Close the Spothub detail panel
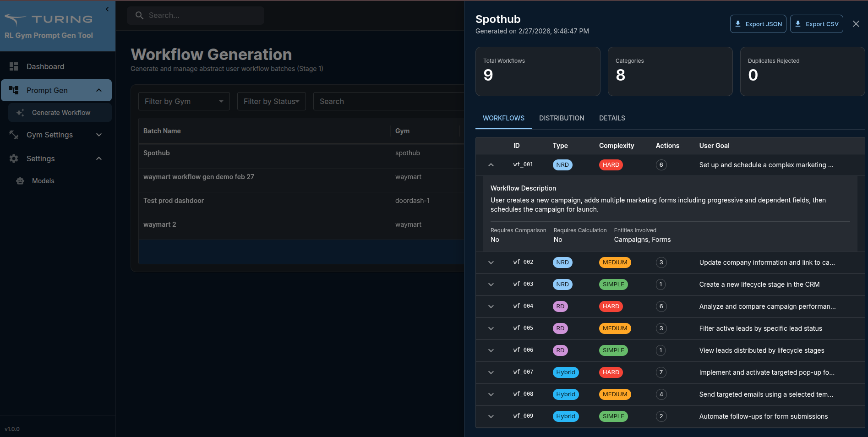The image size is (868, 437). tap(856, 23)
